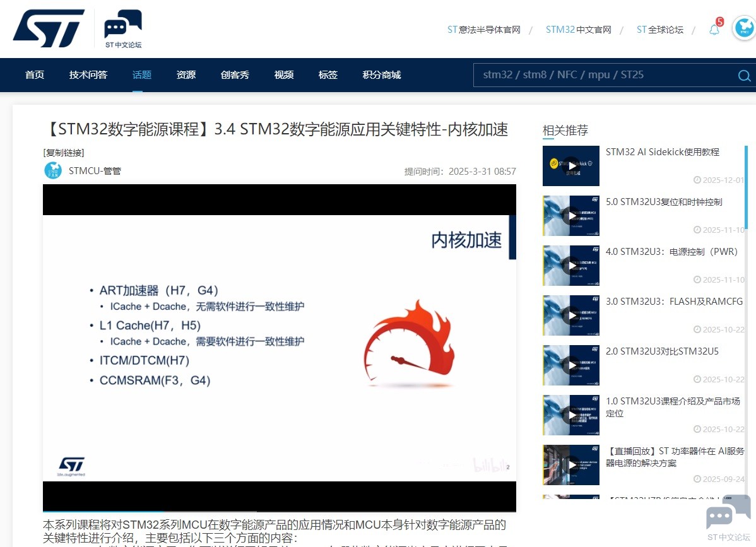The image size is (756, 547).
Task: Play 5.0 STM32U3复位和时钟控制 thumbnail
Action: pyautogui.click(x=571, y=215)
